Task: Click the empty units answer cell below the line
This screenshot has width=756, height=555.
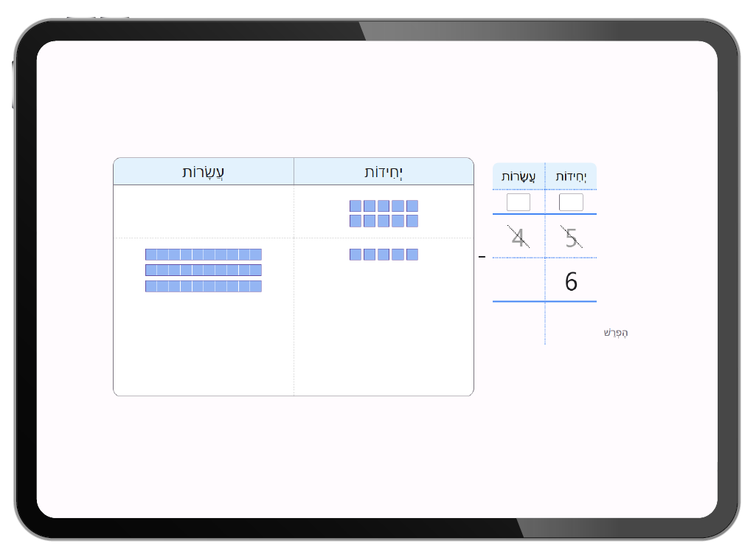Action: [571, 323]
